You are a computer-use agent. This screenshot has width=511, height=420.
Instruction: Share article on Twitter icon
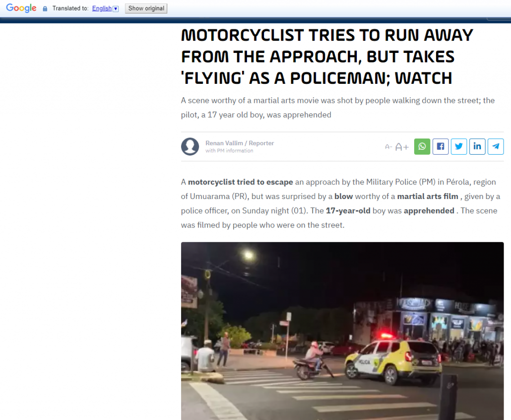click(459, 146)
